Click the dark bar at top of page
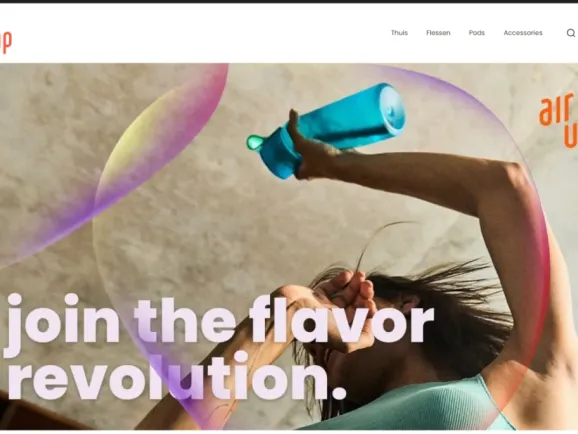This screenshot has width=578, height=434. pyautogui.click(x=289, y=1)
